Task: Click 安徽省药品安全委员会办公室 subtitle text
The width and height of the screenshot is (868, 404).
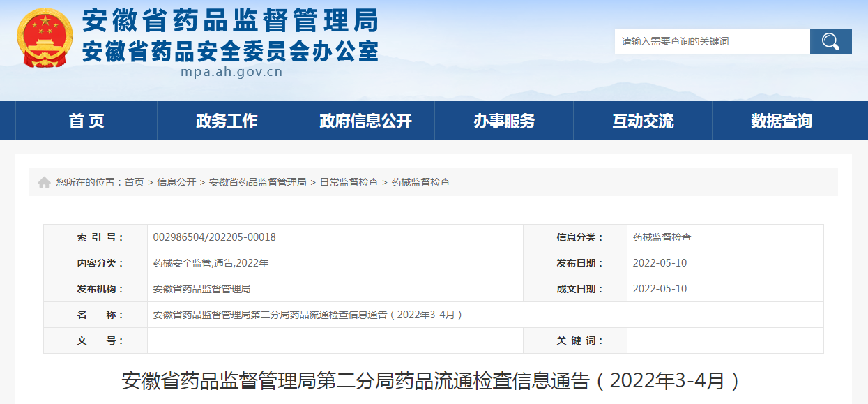Action: 231,51
